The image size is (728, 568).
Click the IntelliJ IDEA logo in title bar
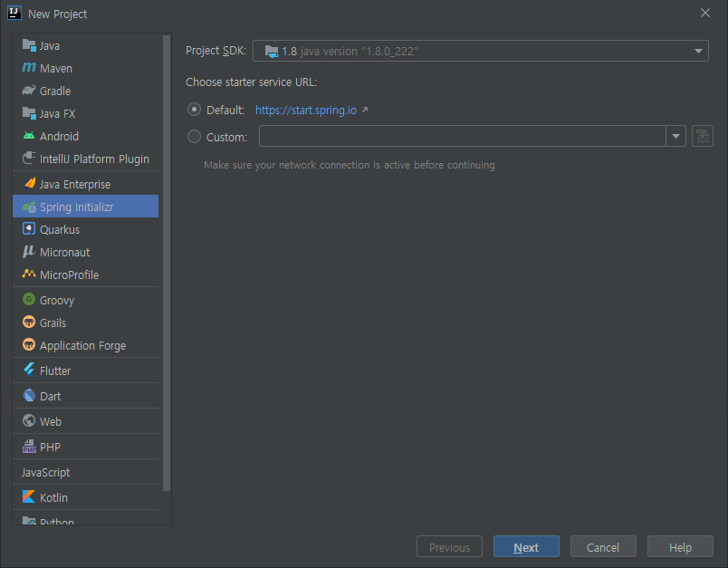pyautogui.click(x=14, y=13)
